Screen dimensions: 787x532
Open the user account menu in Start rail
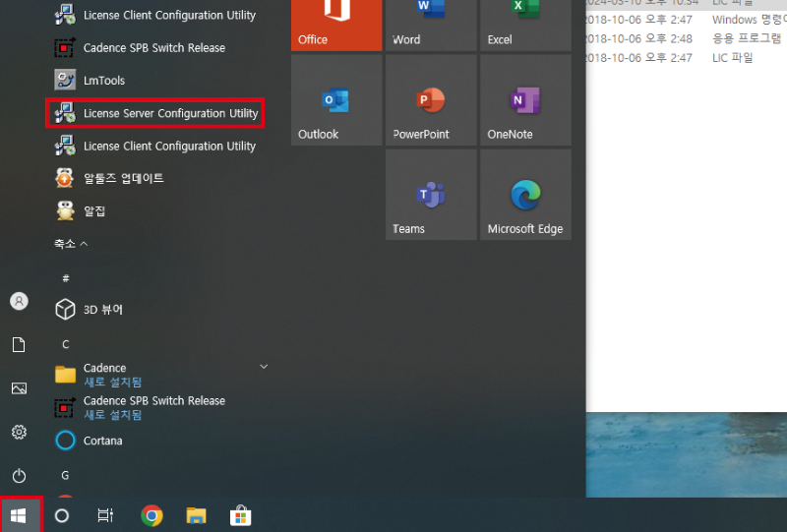[19, 301]
